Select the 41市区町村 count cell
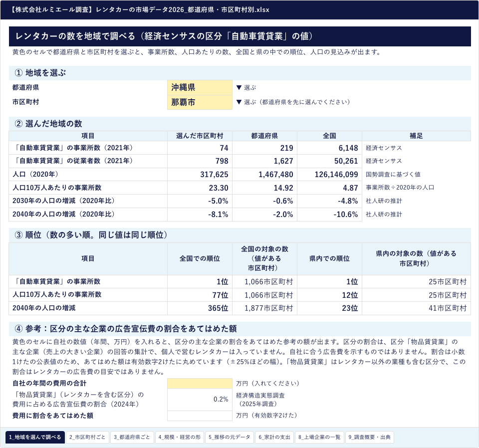The height and width of the screenshot is (448, 479). tap(416, 308)
